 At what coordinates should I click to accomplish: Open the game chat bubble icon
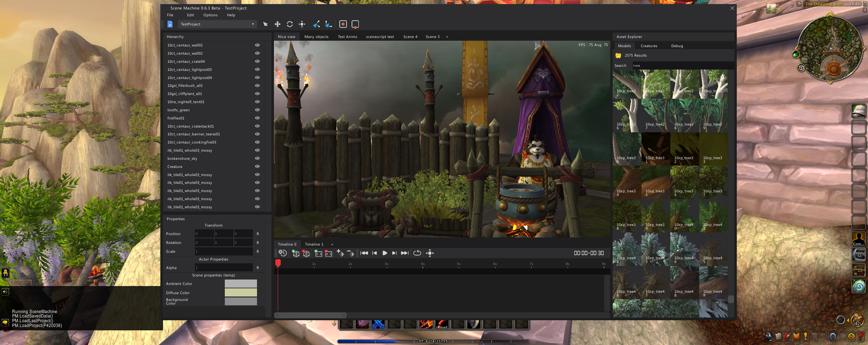point(5,322)
